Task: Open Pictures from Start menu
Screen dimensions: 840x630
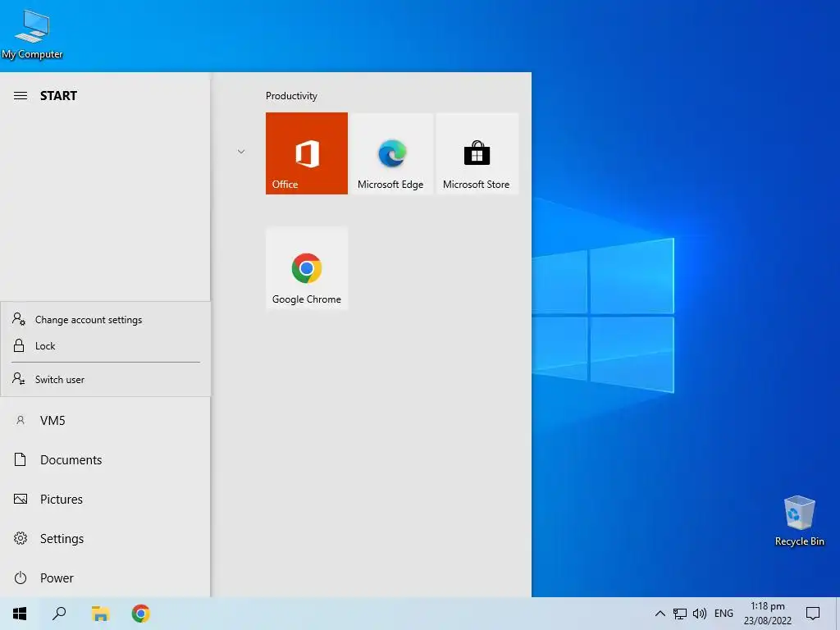Action: [106, 500]
